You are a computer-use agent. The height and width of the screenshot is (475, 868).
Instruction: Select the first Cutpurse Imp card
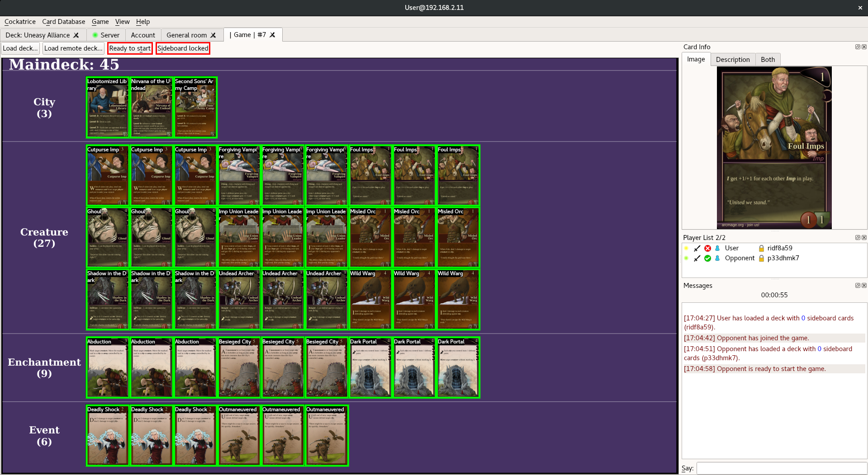coord(108,175)
